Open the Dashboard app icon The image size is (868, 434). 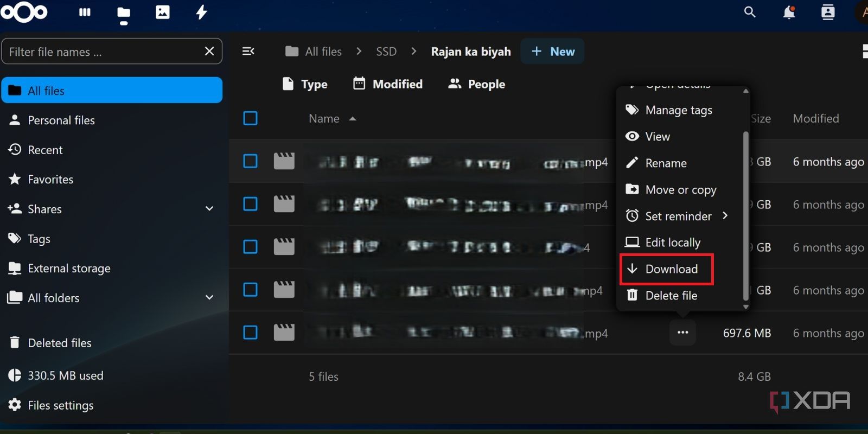pos(85,12)
